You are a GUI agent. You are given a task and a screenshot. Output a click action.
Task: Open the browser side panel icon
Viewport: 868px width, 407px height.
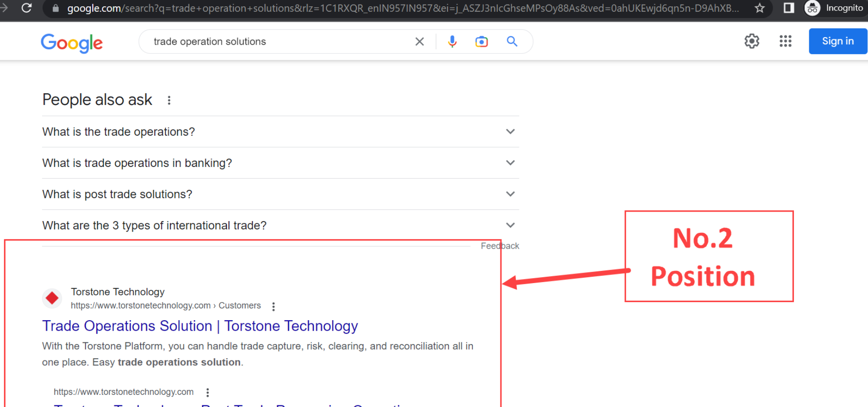788,8
